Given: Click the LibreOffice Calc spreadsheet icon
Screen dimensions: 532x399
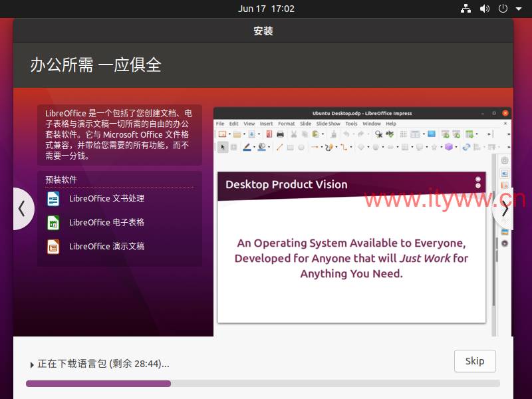Looking at the screenshot, I should coord(53,223).
